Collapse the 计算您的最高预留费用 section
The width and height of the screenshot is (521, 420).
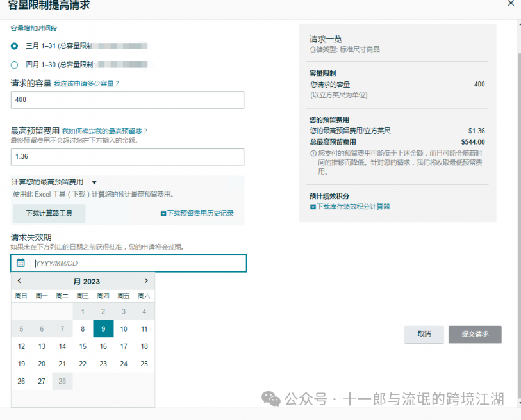[x=94, y=182]
